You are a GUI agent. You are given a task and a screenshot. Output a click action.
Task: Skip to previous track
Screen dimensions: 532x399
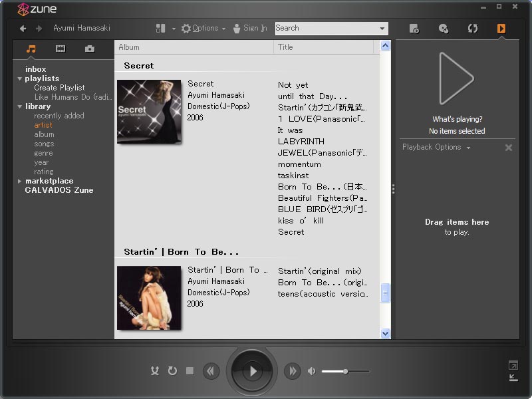pyautogui.click(x=211, y=371)
